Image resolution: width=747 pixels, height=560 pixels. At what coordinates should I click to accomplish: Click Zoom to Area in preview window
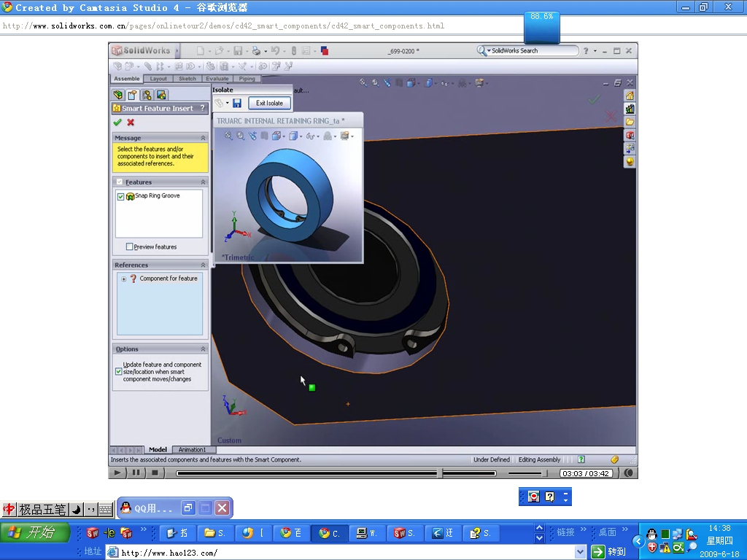click(241, 136)
